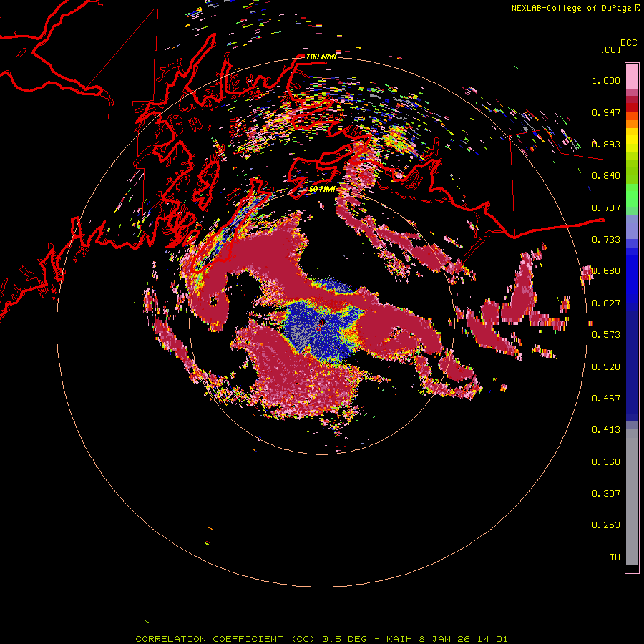Select the 0.733 legend value
This screenshot has width=644, height=644.
606,240
